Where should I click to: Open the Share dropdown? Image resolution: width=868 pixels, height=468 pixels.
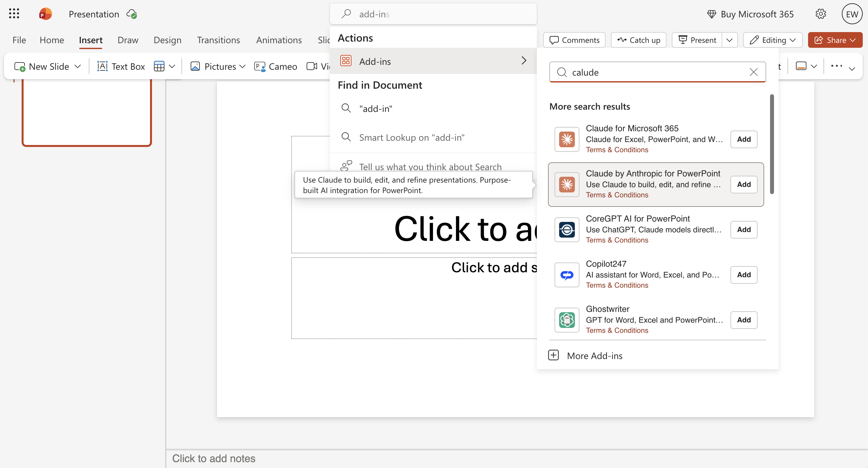click(835, 40)
